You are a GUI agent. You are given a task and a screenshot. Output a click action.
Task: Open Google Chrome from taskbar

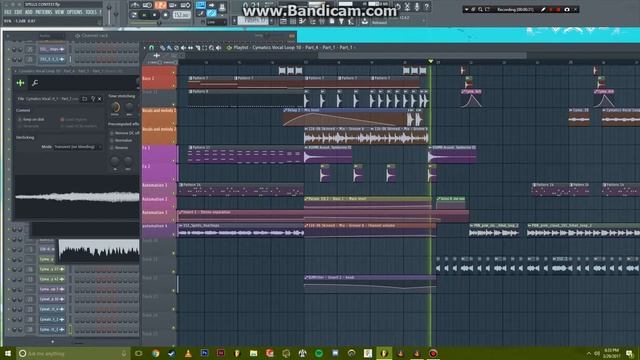(156, 353)
